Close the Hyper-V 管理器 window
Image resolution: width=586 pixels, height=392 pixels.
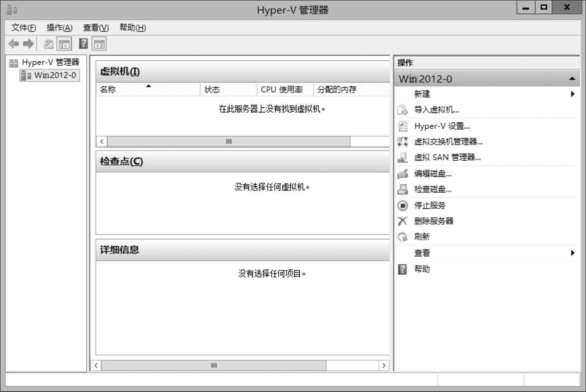[567, 7]
